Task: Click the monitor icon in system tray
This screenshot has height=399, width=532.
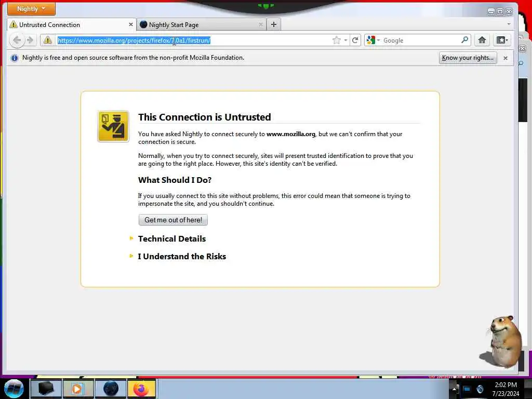Action: [467, 389]
